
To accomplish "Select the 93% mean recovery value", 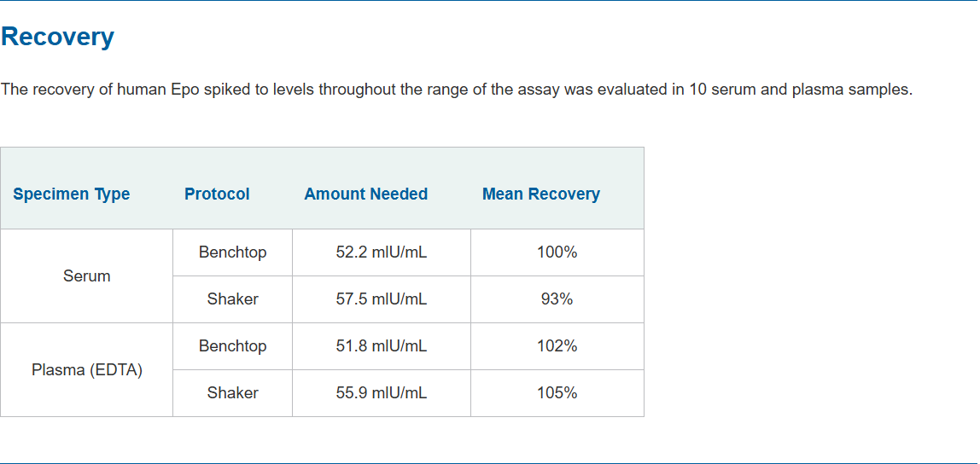I will coord(557,299).
